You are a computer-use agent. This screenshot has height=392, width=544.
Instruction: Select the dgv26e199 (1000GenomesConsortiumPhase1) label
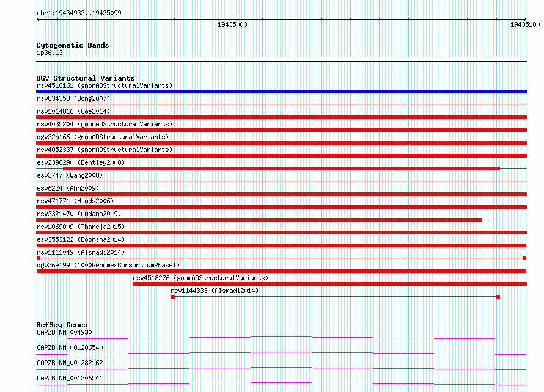pos(108,265)
